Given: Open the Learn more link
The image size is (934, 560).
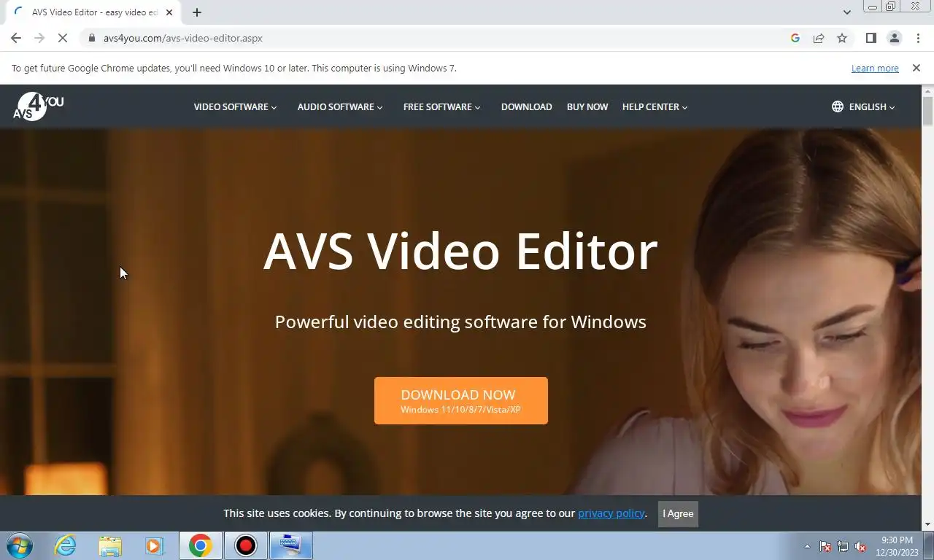Looking at the screenshot, I should [x=875, y=68].
